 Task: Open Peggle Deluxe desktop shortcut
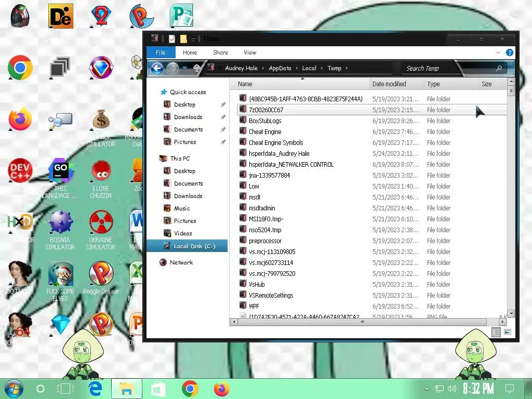pyautogui.click(x=101, y=278)
